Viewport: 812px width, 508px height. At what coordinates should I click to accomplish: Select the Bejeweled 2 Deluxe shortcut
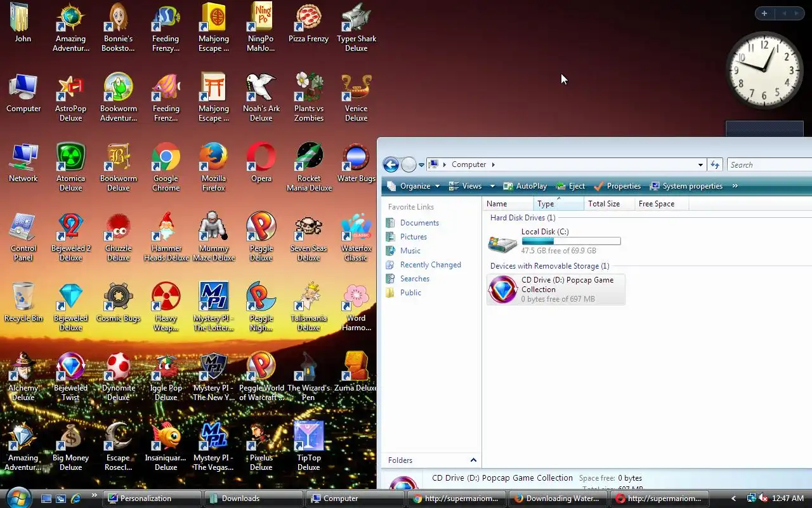(x=71, y=236)
